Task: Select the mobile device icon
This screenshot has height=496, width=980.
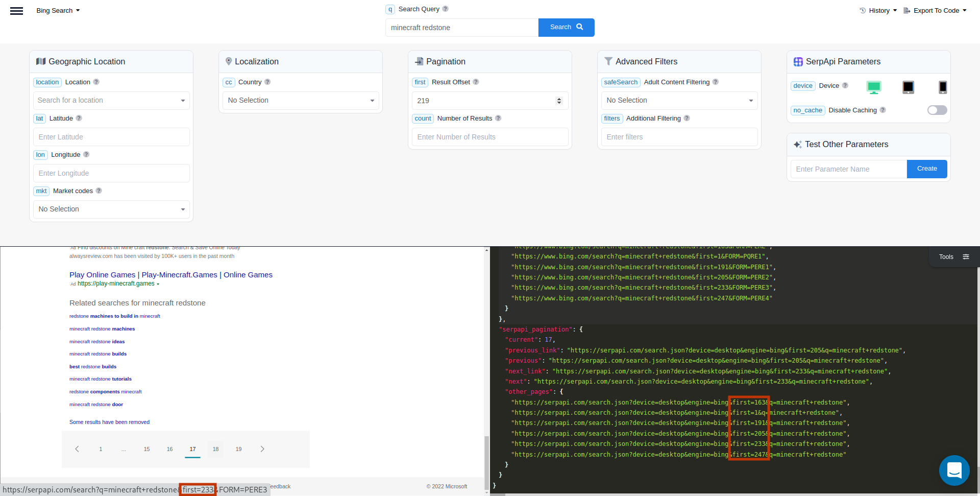Action: click(942, 87)
